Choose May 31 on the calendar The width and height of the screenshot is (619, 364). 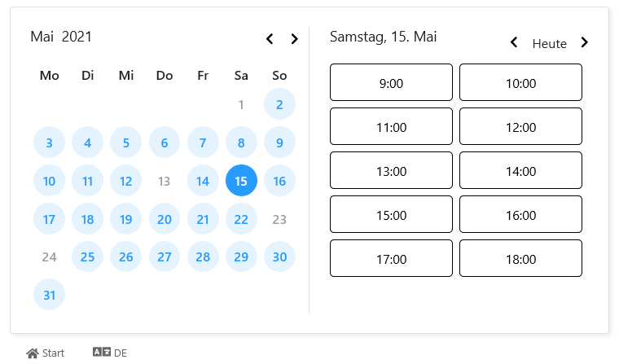tap(49, 295)
